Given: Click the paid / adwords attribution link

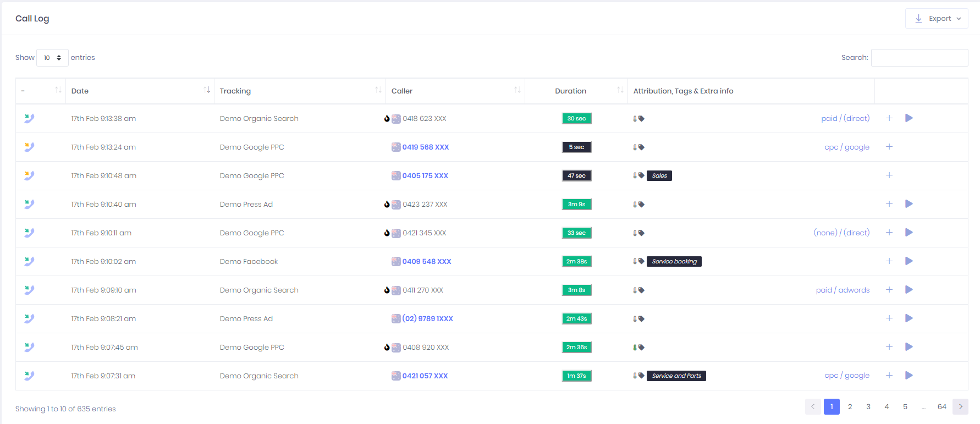Looking at the screenshot, I should click(x=843, y=290).
